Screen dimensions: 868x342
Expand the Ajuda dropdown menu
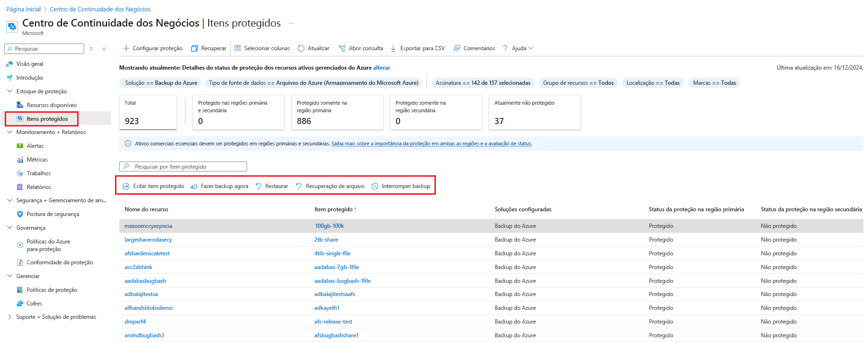pyautogui.click(x=518, y=48)
